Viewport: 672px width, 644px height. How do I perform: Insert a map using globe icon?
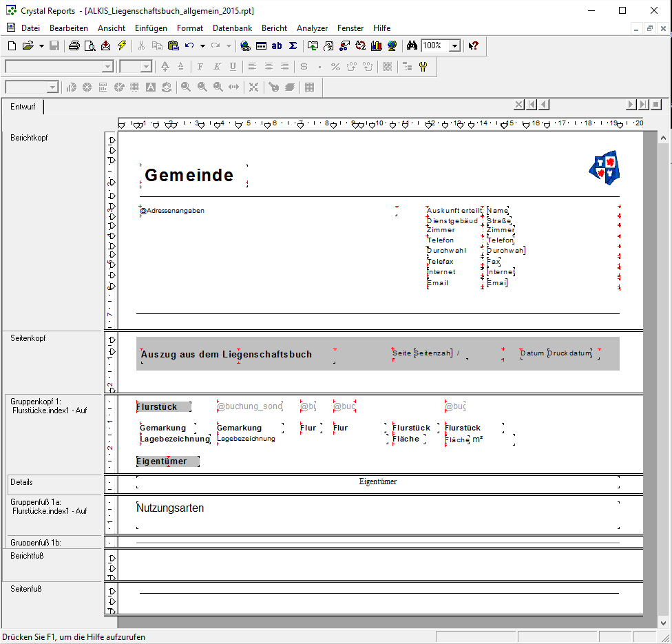[x=392, y=45]
